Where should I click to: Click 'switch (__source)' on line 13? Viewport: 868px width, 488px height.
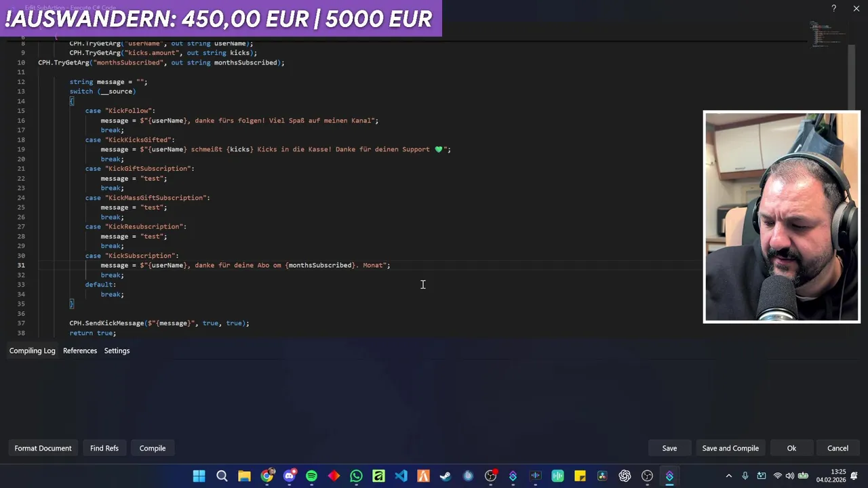(102, 91)
